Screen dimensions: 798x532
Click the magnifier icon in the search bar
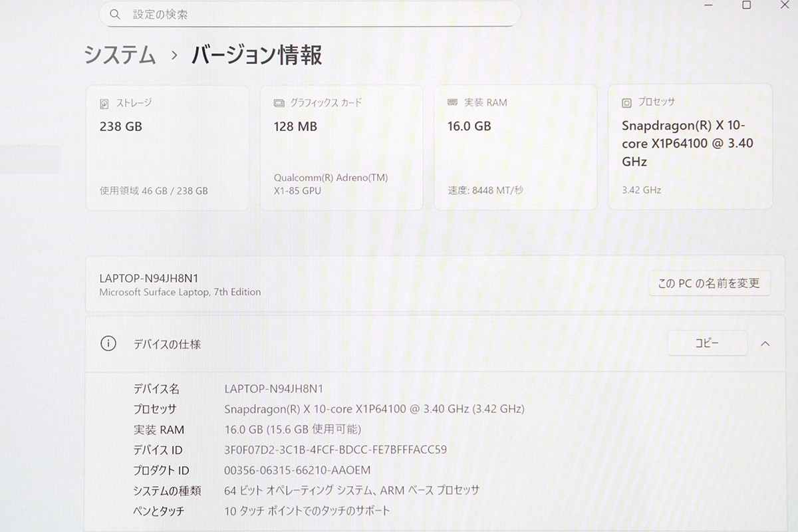115,13
